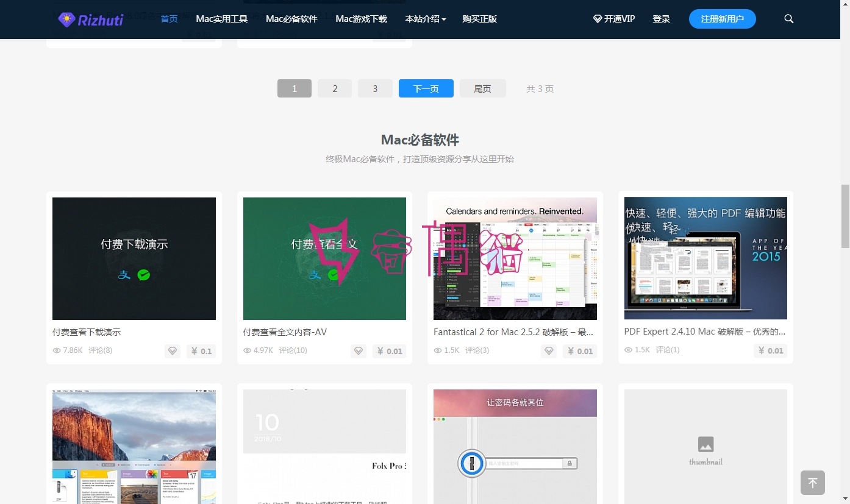Open Mac实用工具 menu item

[x=221, y=19]
